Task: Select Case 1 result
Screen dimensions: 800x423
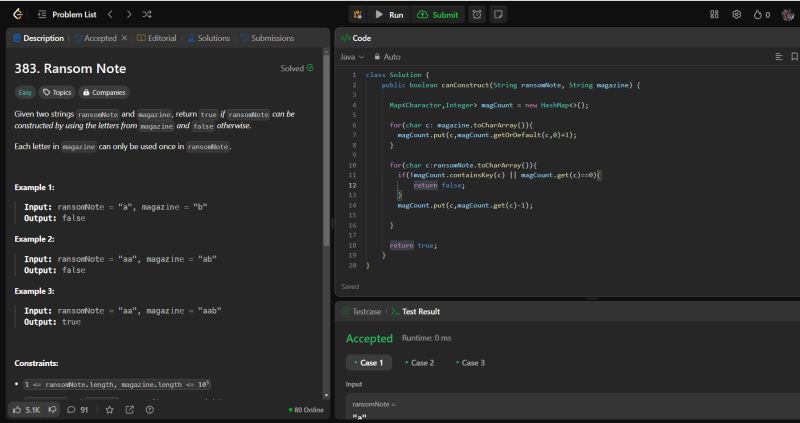Action: coord(369,363)
